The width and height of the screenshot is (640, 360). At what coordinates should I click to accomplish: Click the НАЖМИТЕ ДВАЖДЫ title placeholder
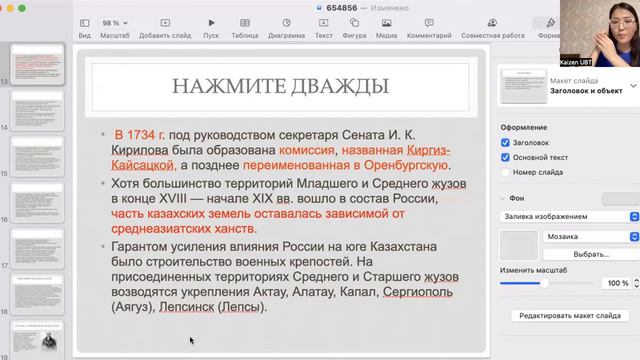tap(280, 87)
